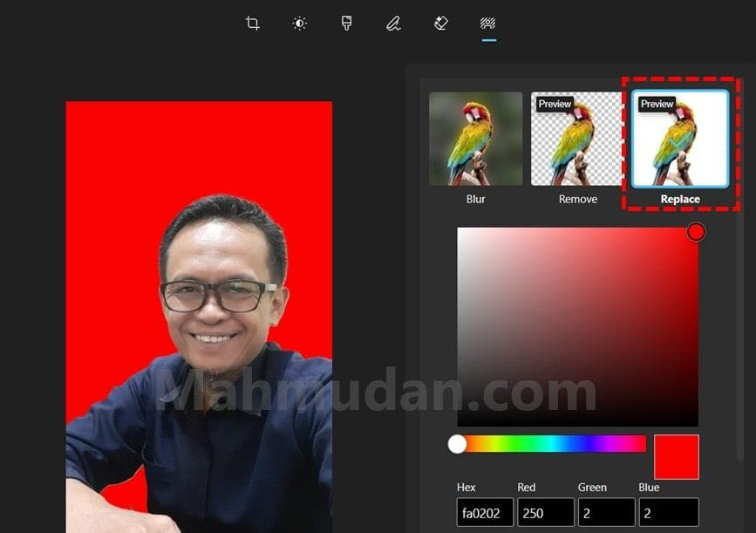Choose the Remove background thumbnail
Screen dimensions: 756x533
tap(578, 139)
